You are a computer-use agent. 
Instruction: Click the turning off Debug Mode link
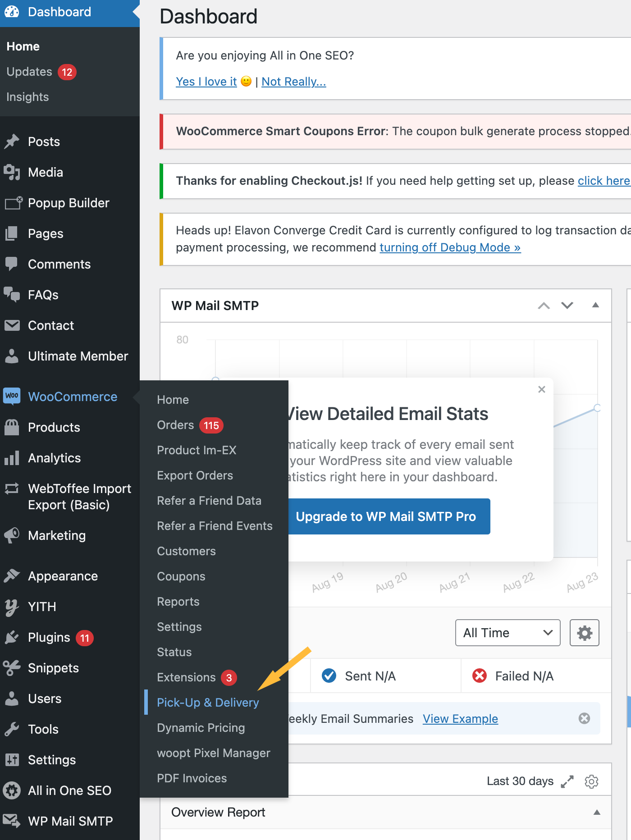coord(450,247)
